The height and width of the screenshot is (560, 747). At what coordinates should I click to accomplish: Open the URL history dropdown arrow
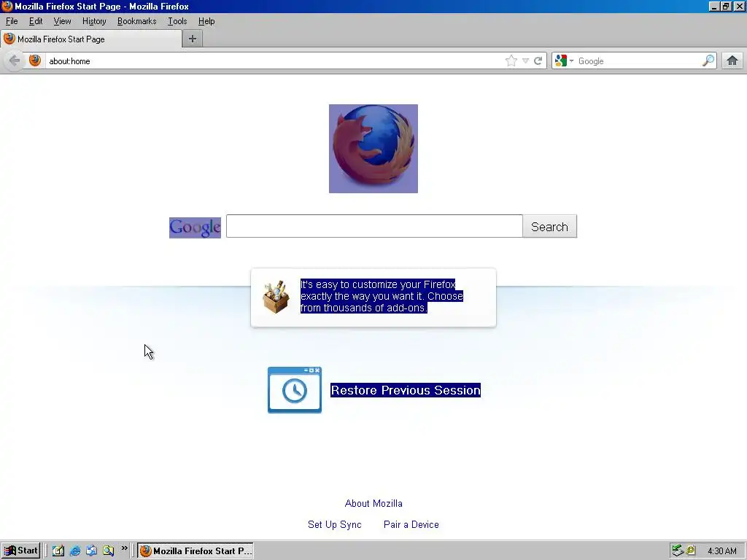(525, 61)
